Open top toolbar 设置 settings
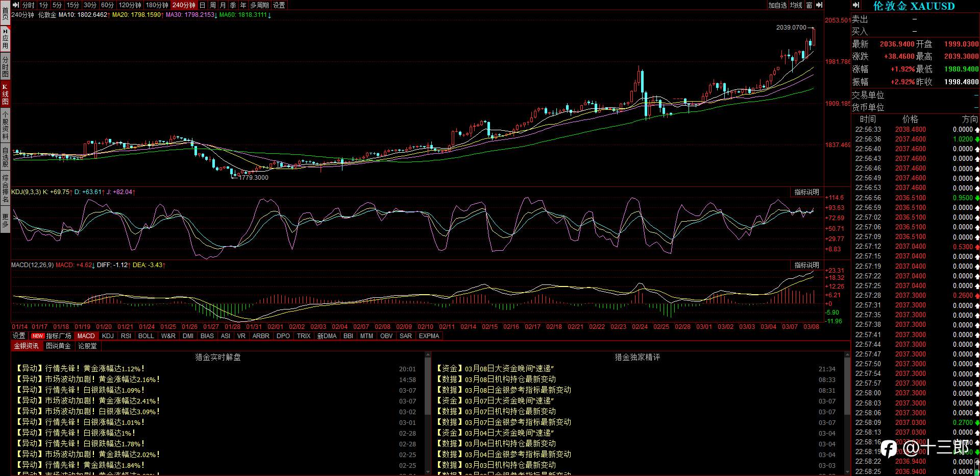The width and height of the screenshot is (980, 476). pos(279,5)
